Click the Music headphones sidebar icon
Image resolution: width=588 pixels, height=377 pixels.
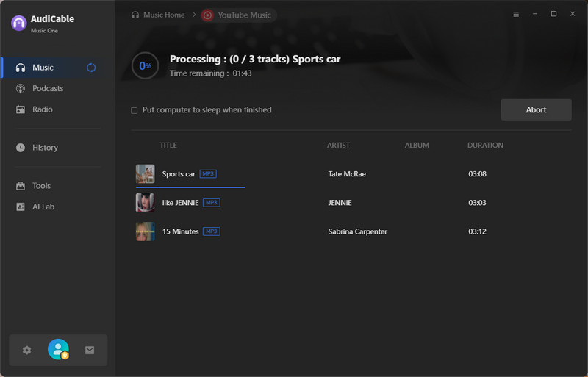(21, 68)
